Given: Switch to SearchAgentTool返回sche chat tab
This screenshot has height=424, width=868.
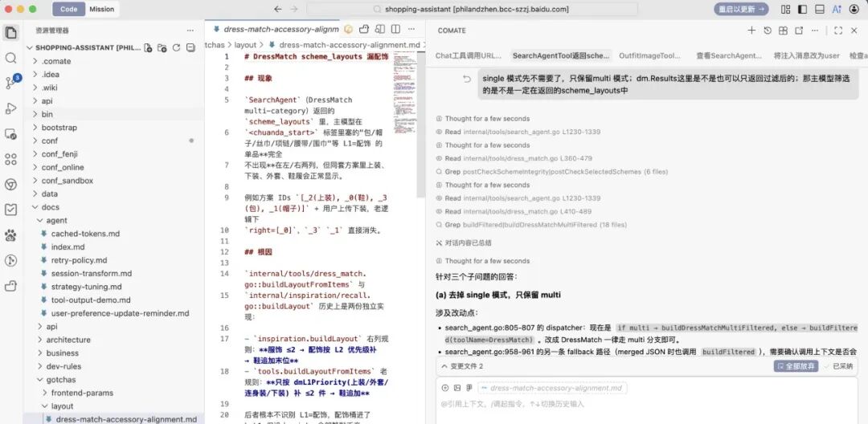Looking at the screenshot, I should click(x=561, y=56).
